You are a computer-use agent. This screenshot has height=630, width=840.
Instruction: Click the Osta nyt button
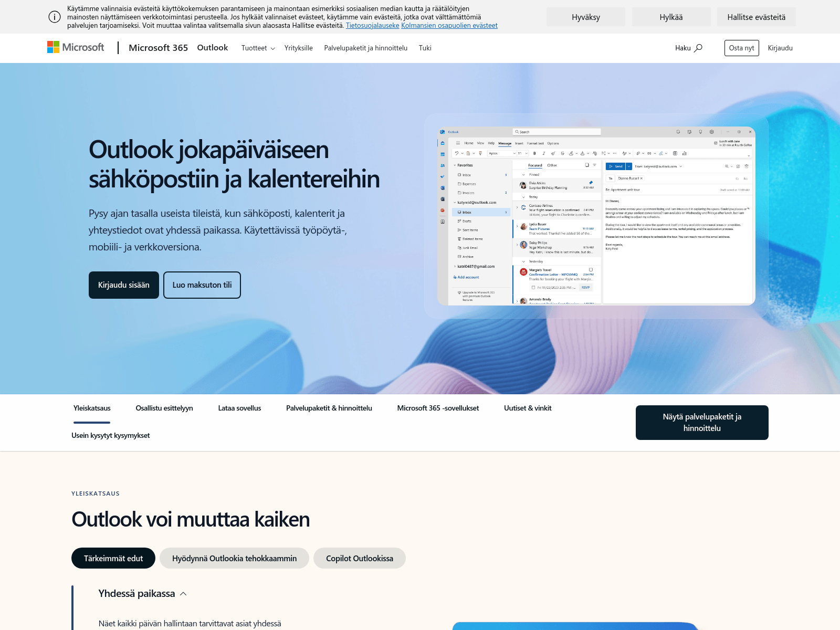point(742,48)
